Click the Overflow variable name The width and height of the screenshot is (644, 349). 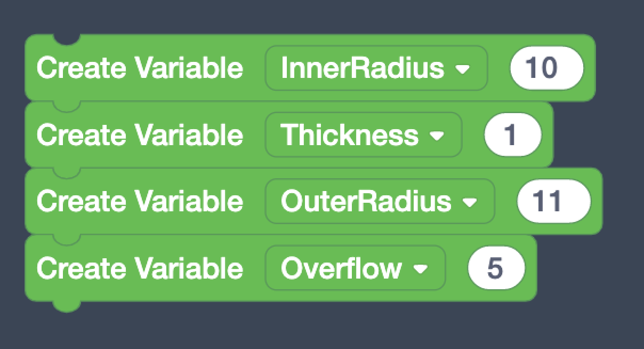pos(341,268)
